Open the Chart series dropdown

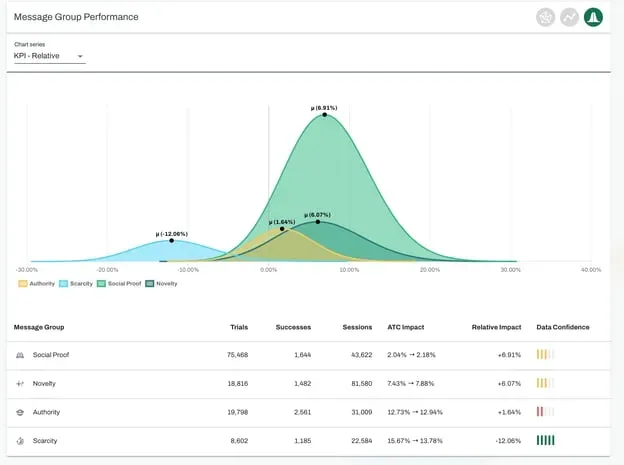(49, 56)
